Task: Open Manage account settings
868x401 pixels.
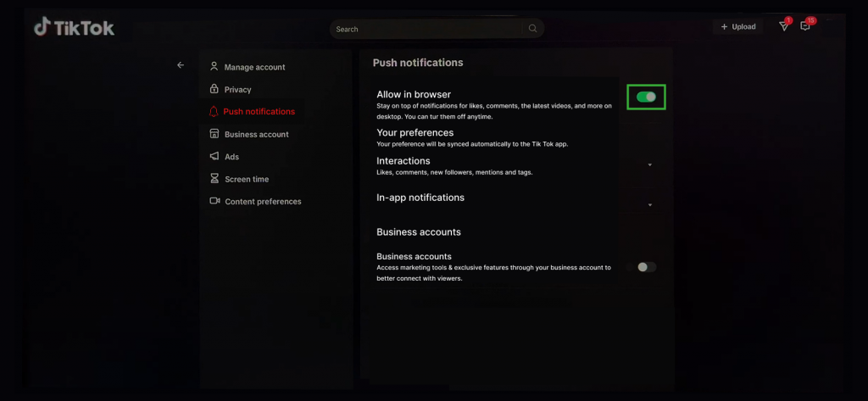Action: (x=254, y=67)
